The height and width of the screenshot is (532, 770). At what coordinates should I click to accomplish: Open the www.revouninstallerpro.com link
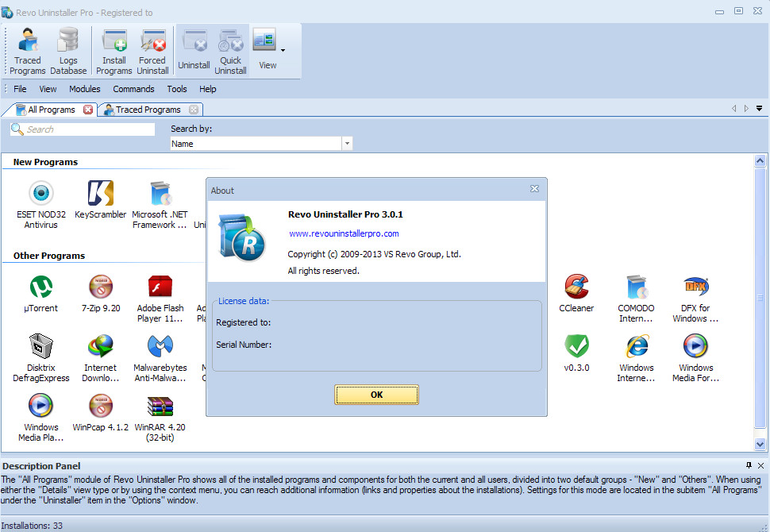[x=344, y=233]
